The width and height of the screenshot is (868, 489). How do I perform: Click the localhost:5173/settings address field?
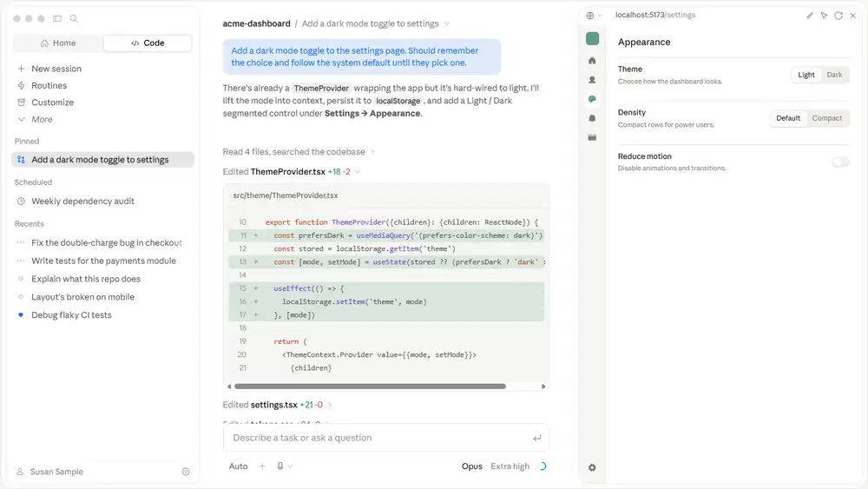pos(655,15)
